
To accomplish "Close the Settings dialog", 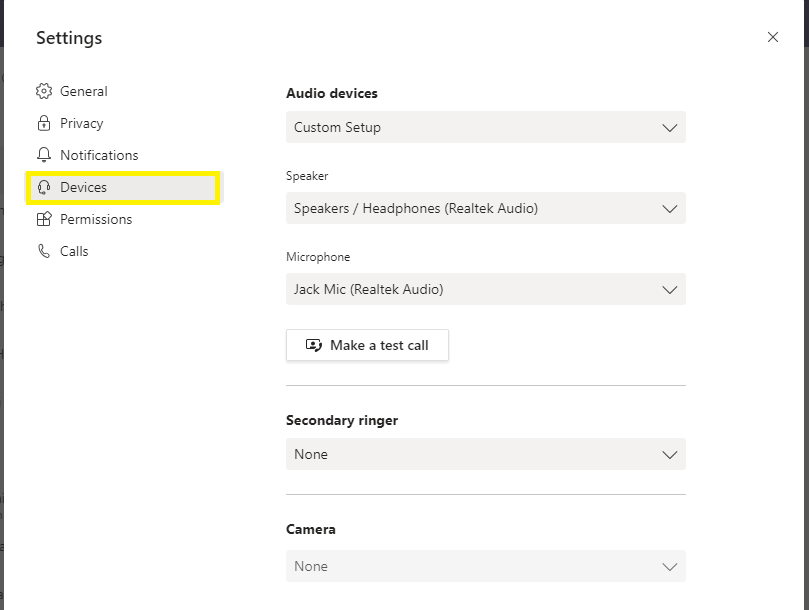I will pos(772,37).
